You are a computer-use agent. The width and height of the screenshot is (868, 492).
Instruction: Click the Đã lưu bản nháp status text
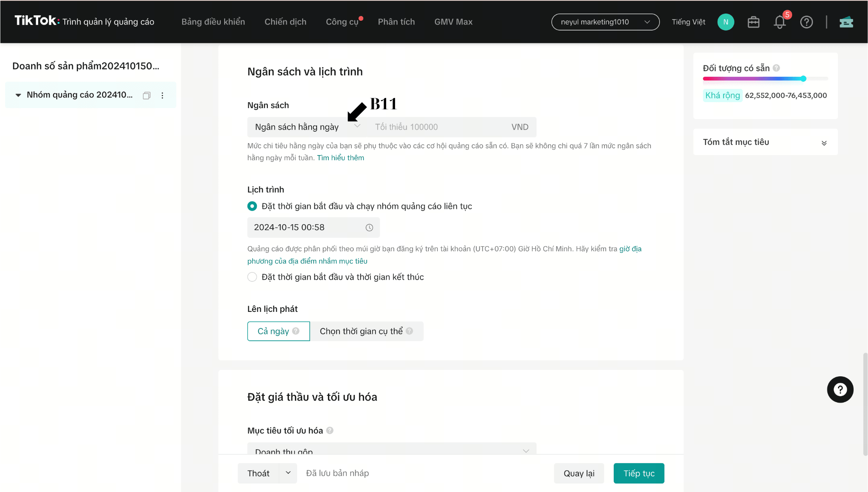point(337,473)
